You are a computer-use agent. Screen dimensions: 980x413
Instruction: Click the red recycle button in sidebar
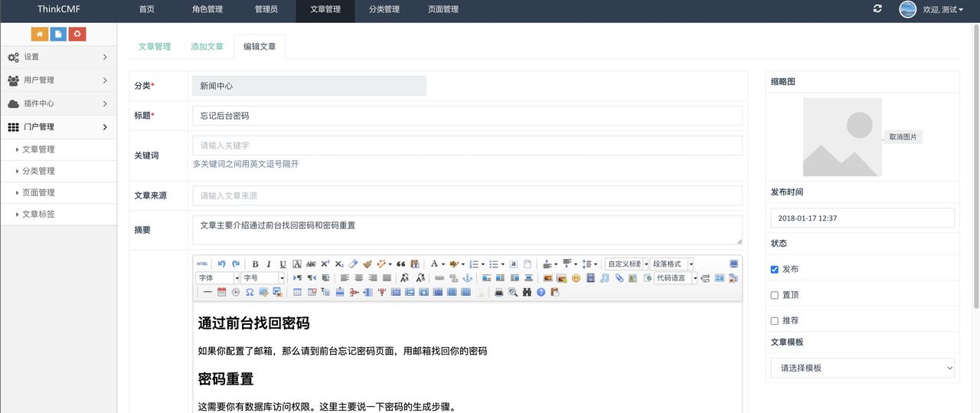(x=77, y=34)
